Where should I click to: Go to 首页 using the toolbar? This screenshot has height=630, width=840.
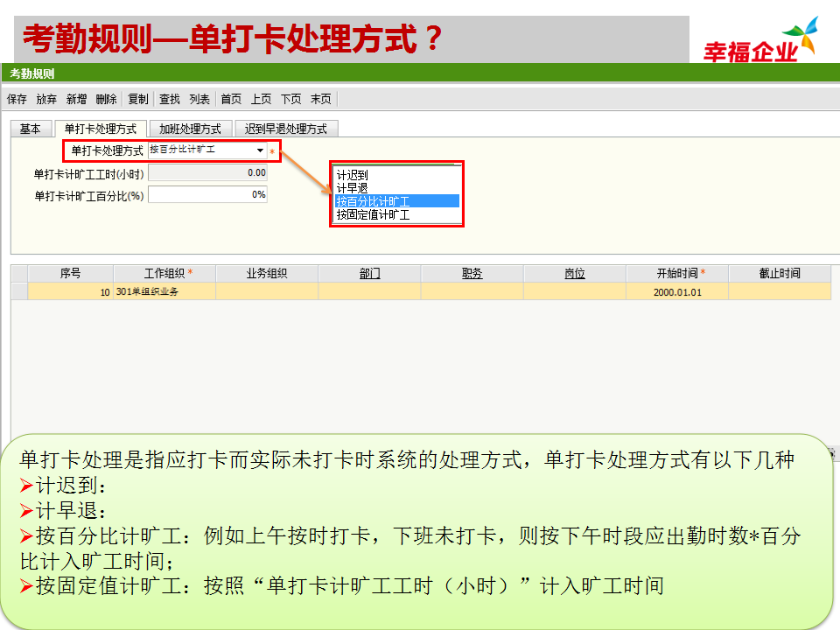(x=231, y=100)
